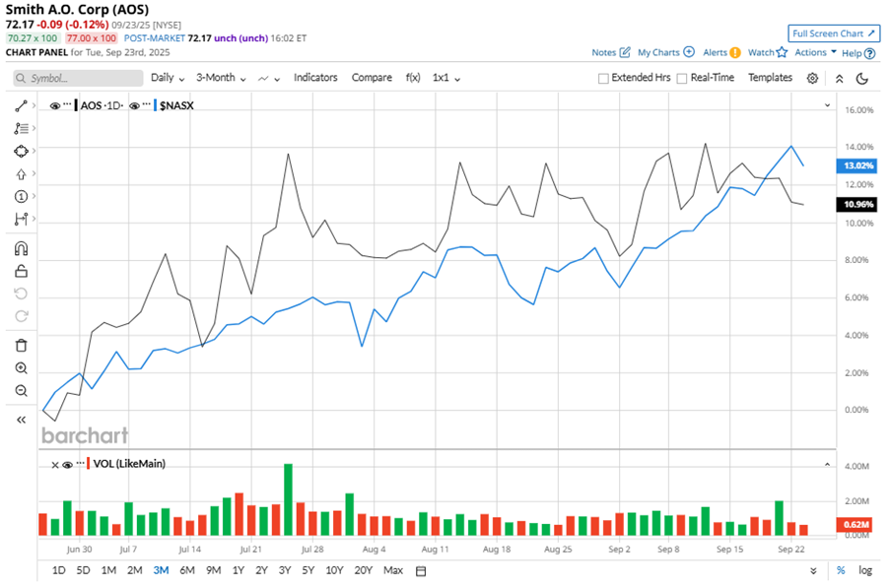The image size is (890, 588).
Task: Select the 5Y time range
Action: click(x=308, y=570)
